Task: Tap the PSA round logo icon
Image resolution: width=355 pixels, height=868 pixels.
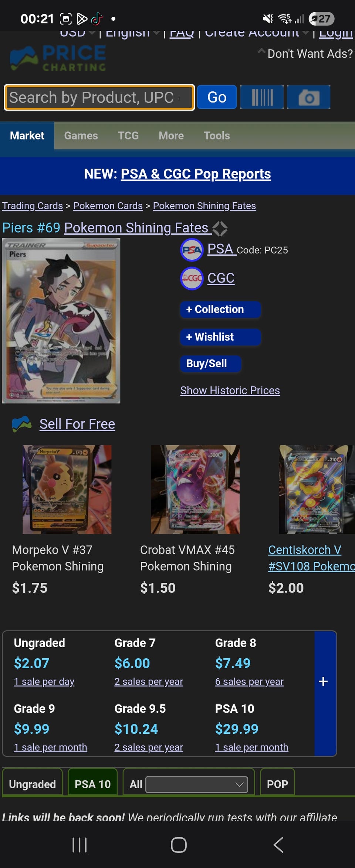Action: [192, 250]
